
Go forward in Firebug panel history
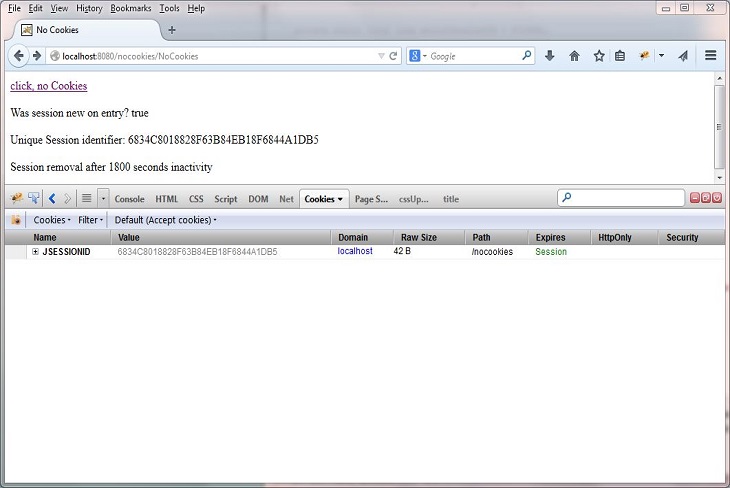point(68,199)
